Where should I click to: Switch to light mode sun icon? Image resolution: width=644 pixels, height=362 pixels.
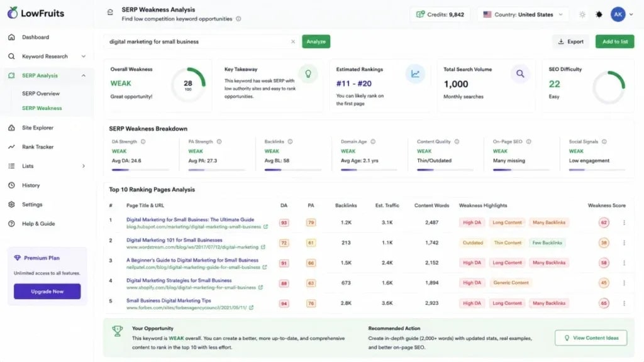click(x=582, y=14)
